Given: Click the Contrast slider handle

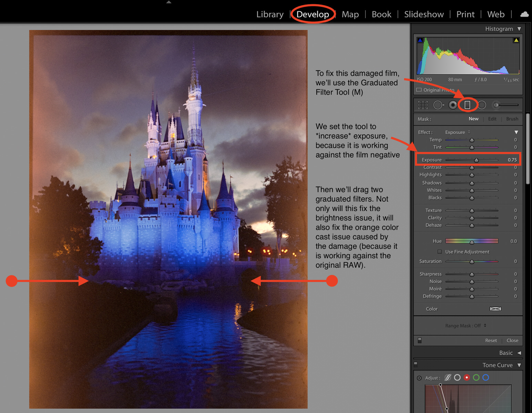Looking at the screenshot, I should click(x=472, y=168).
